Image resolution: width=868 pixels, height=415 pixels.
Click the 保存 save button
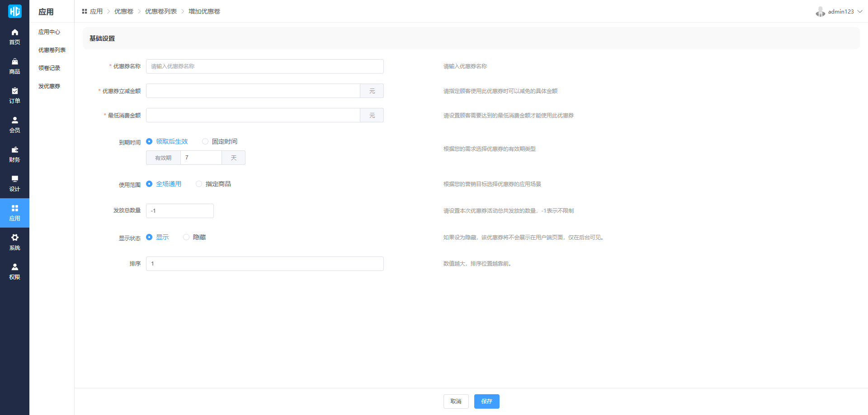[x=486, y=401]
